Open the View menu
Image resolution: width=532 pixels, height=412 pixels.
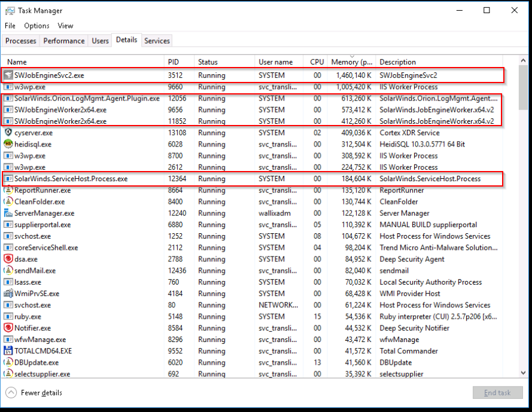coord(65,26)
